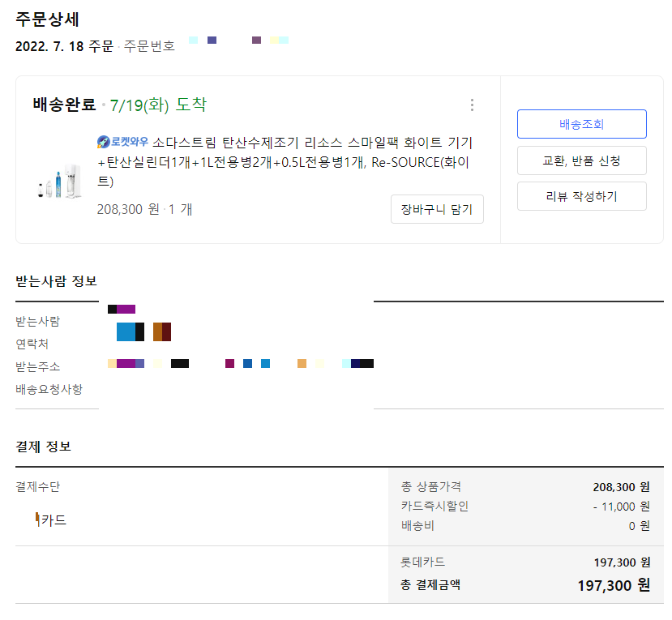Click the 배송조회 tracking button

point(581,124)
